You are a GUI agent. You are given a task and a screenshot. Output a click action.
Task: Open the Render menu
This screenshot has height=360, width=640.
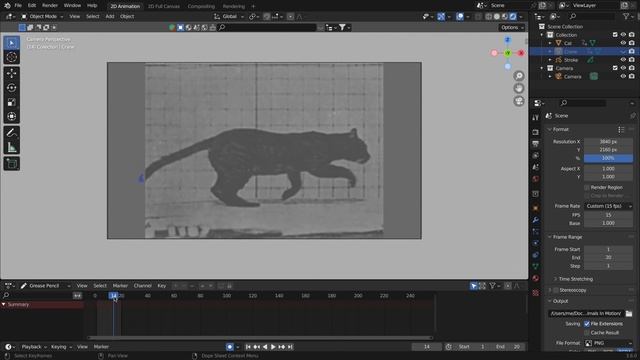pos(50,6)
